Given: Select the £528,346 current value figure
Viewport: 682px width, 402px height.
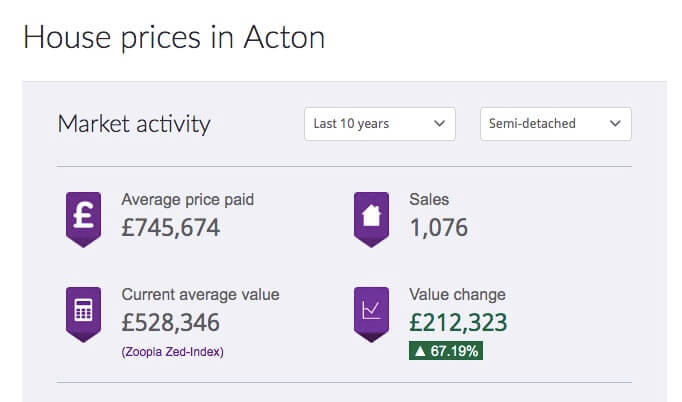Looking at the screenshot, I should 171,323.
